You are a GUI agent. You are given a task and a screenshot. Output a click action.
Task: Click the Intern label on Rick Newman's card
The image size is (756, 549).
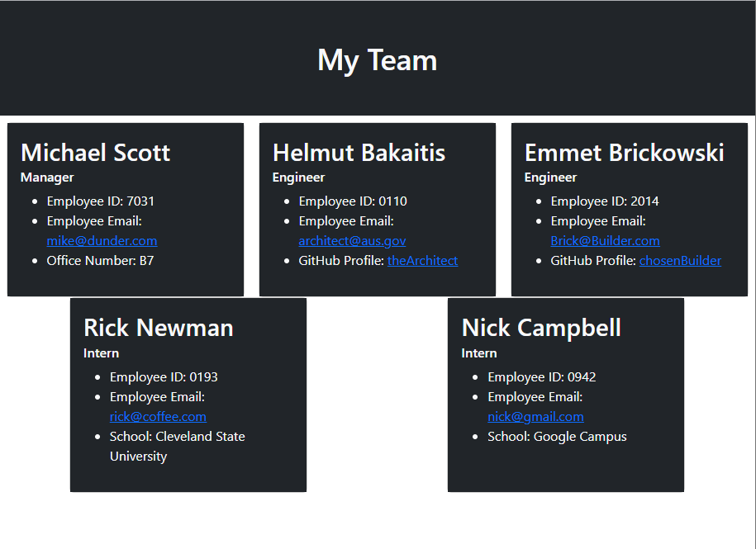pos(101,353)
